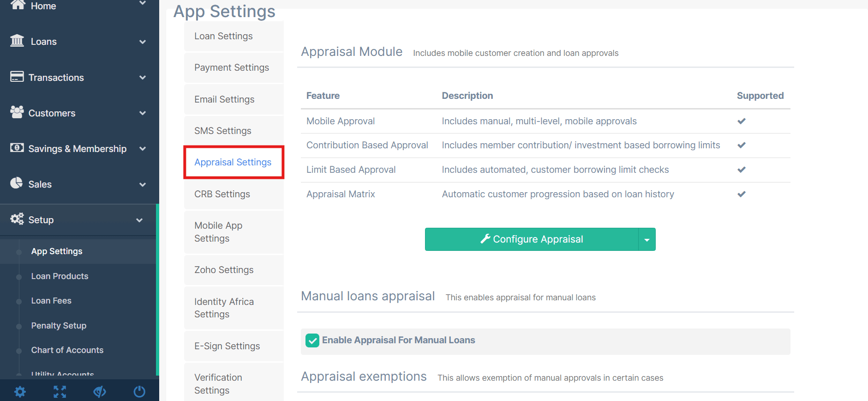868x401 pixels.
Task: Click the Customers group icon
Action: pos(17,112)
